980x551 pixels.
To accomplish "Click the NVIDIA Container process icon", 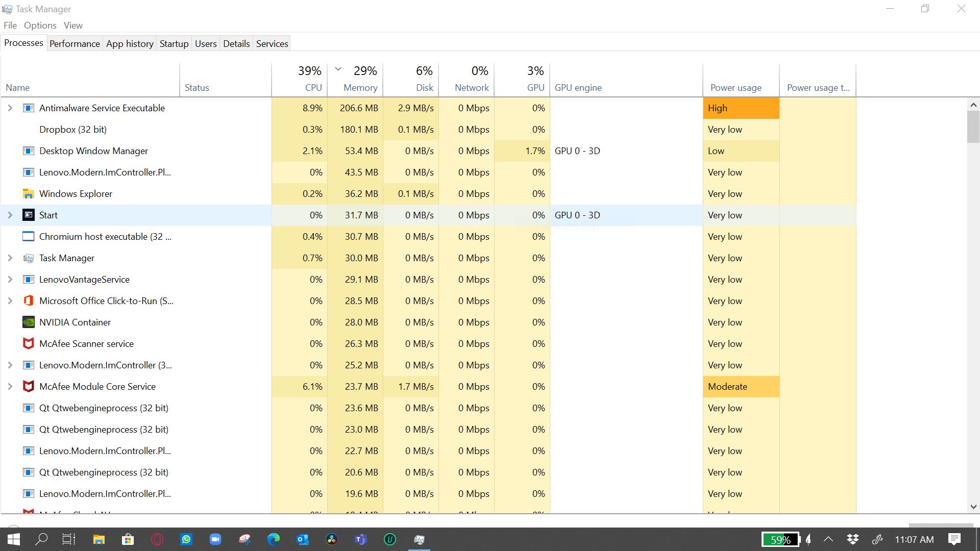I will tap(29, 322).
